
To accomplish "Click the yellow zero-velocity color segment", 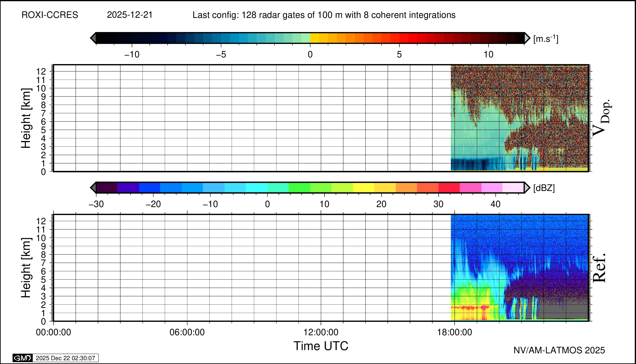I will tap(314, 38).
